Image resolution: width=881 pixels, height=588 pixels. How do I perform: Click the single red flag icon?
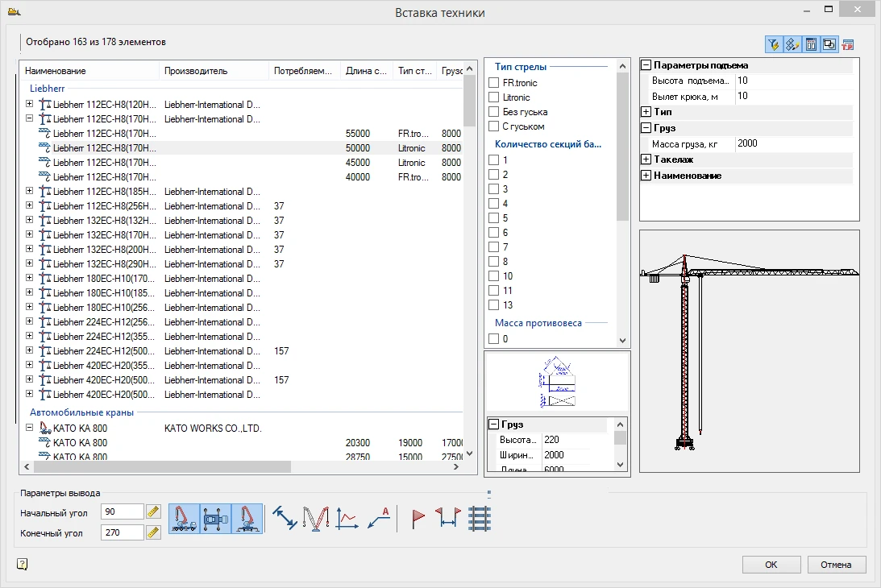(418, 518)
